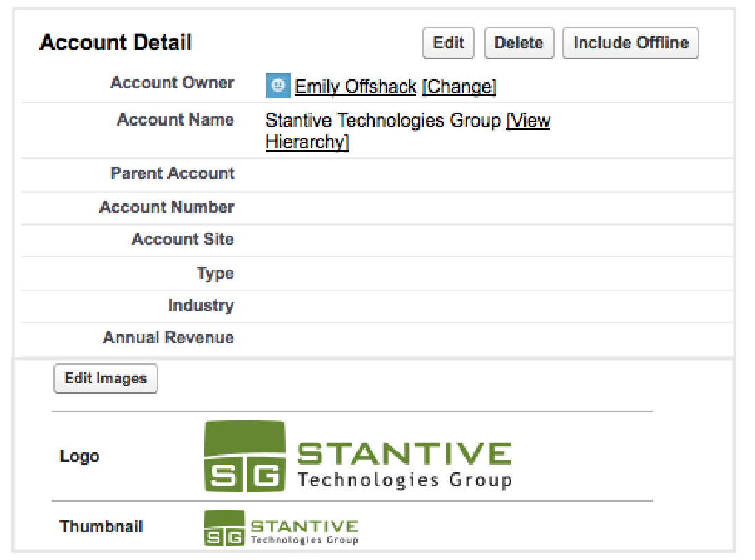The width and height of the screenshot is (755, 560).
Task: Select the Industry field label
Action: (x=200, y=306)
